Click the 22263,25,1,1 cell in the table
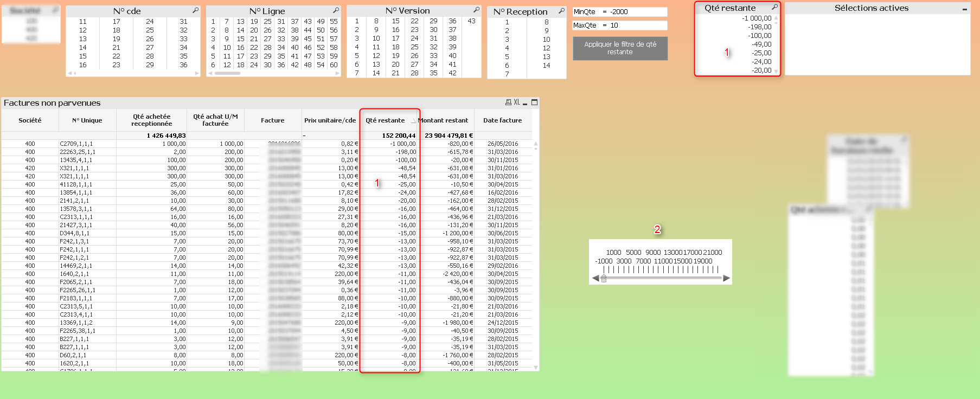The height and width of the screenshot is (399, 980). pyautogui.click(x=87, y=152)
